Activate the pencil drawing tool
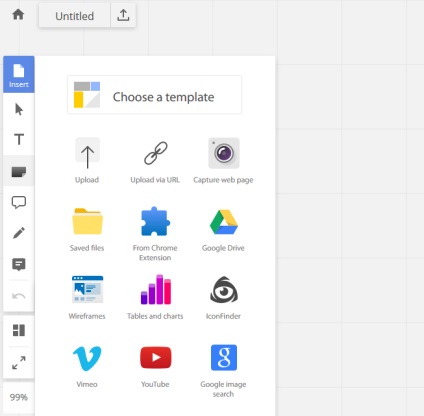 click(x=19, y=233)
